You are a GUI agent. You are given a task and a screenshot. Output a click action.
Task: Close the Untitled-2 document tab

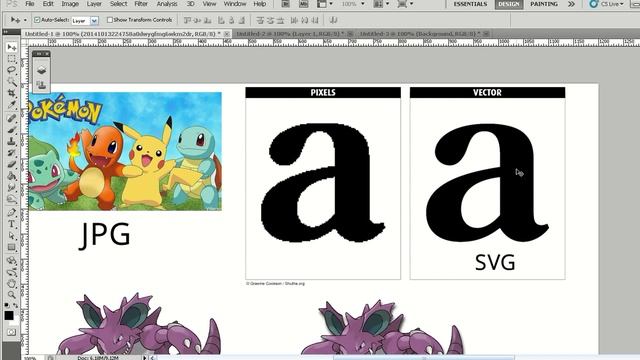click(x=350, y=34)
